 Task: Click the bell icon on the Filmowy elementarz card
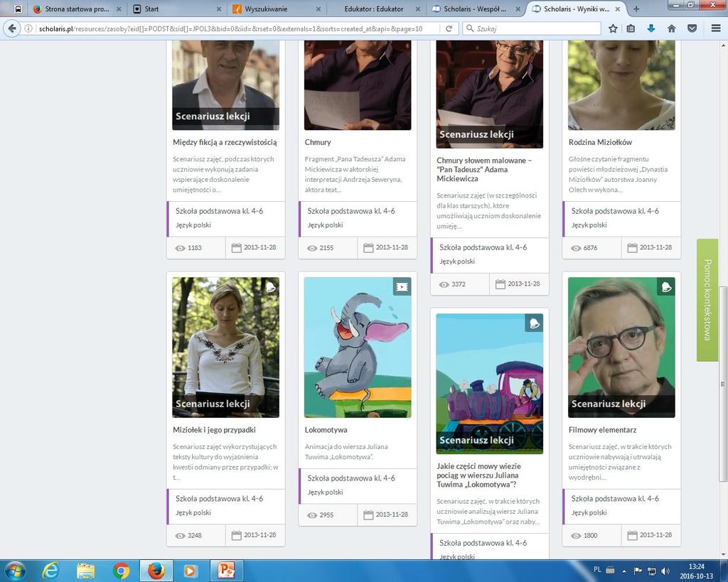[x=666, y=287]
